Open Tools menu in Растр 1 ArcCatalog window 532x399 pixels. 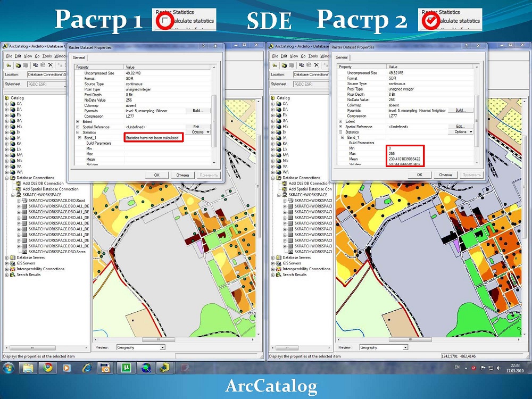(x=47, y=56)
